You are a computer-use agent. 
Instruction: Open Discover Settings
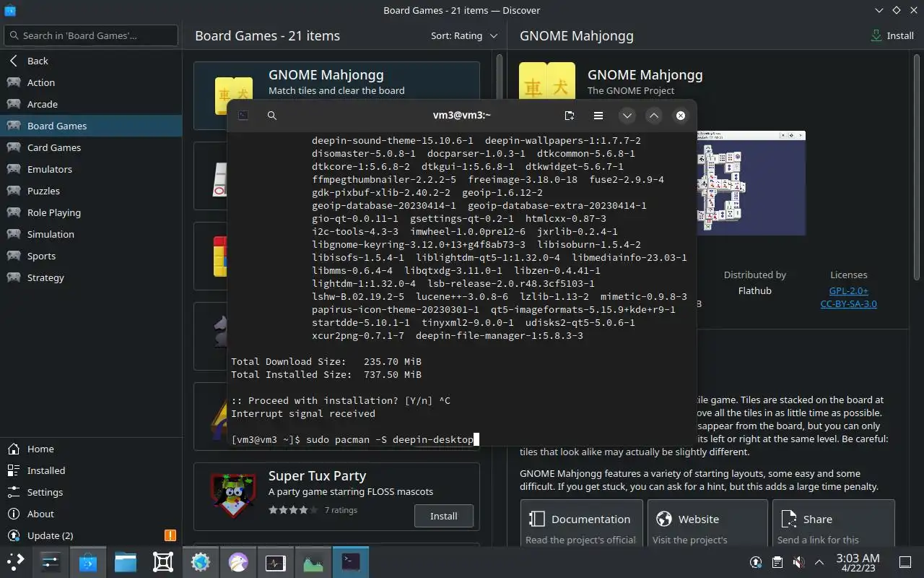coord(91,492)
